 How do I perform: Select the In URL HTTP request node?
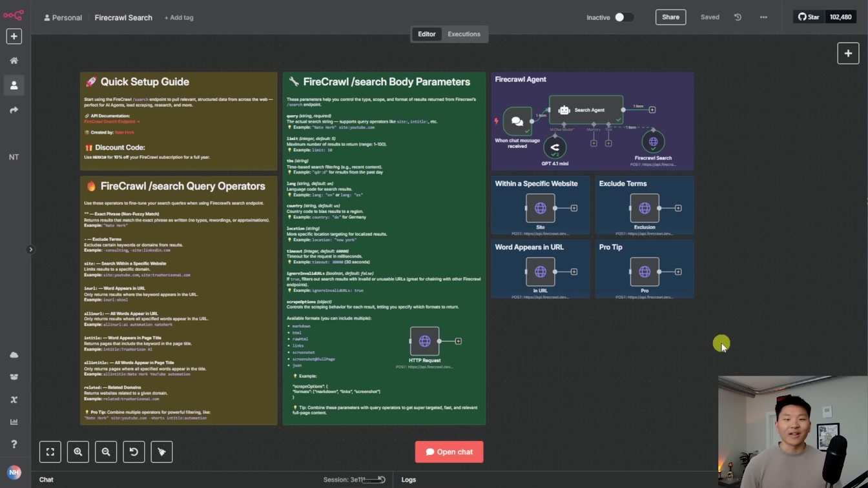541,272
